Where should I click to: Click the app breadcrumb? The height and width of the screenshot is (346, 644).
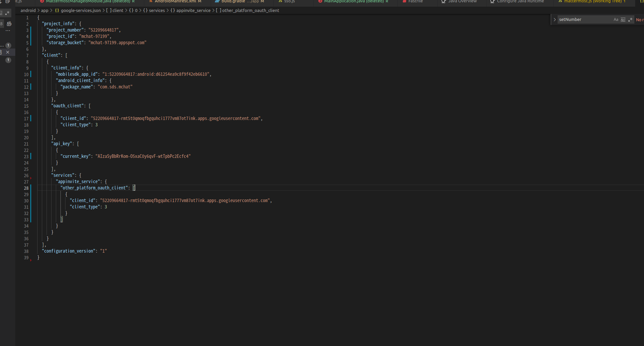(45, 10)
